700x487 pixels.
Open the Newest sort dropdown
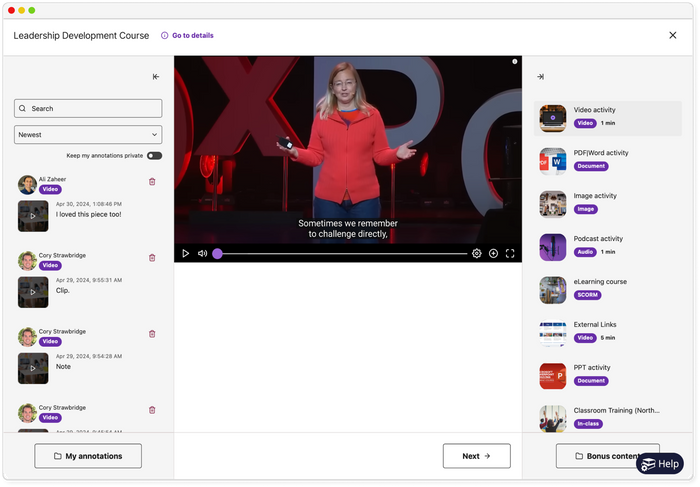click(x=88, y=135)
